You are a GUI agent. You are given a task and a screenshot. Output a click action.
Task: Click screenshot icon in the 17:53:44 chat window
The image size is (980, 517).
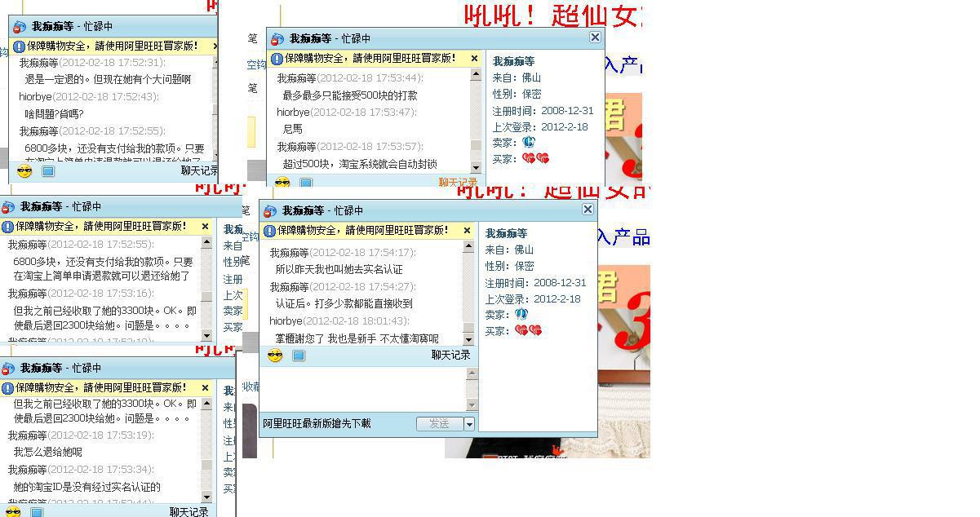tap(306, 183)
